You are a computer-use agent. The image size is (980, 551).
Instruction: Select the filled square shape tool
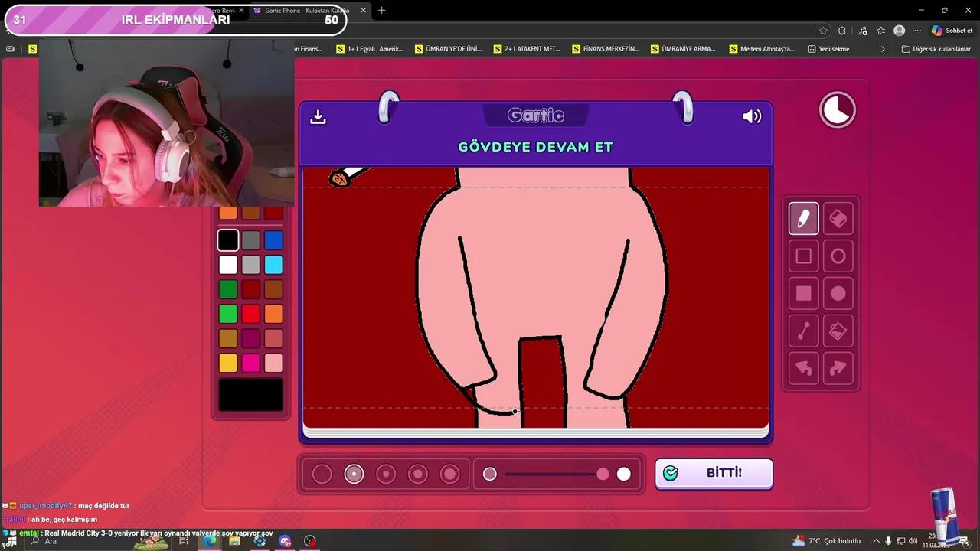point(803,293)
